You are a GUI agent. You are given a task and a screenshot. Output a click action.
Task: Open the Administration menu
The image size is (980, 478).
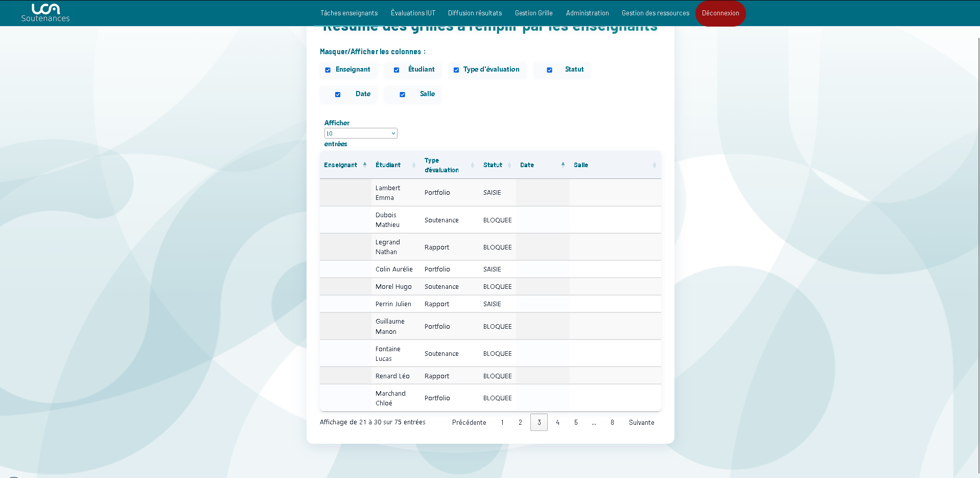coord(587,13)
